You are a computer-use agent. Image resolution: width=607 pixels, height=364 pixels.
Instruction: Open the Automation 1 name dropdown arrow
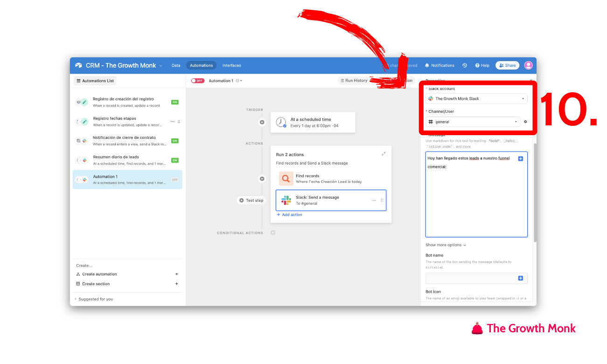click(241, 81)
